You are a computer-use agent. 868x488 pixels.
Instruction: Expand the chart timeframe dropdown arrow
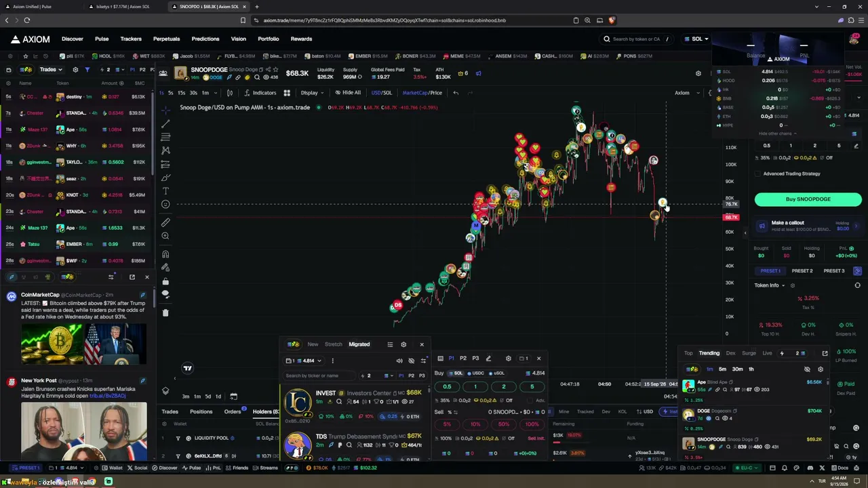[x=216, y=93]
